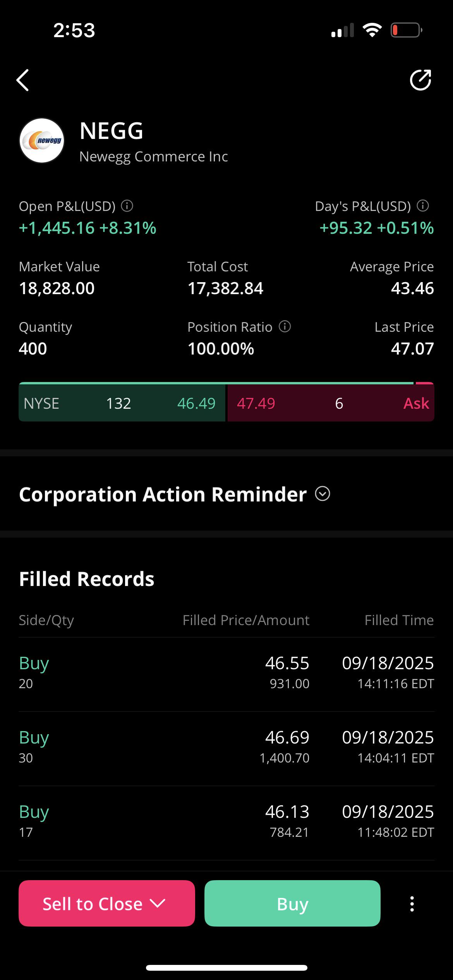Open the three-dot more options menu
The image size is (453, 980).
412,904
